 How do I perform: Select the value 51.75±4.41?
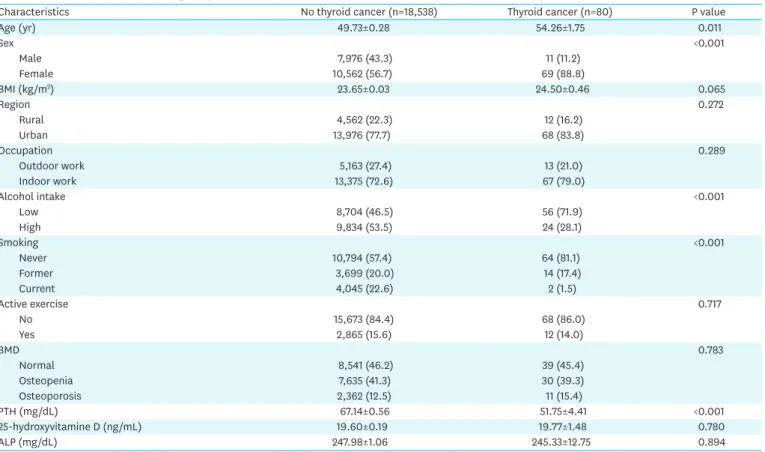563,411
